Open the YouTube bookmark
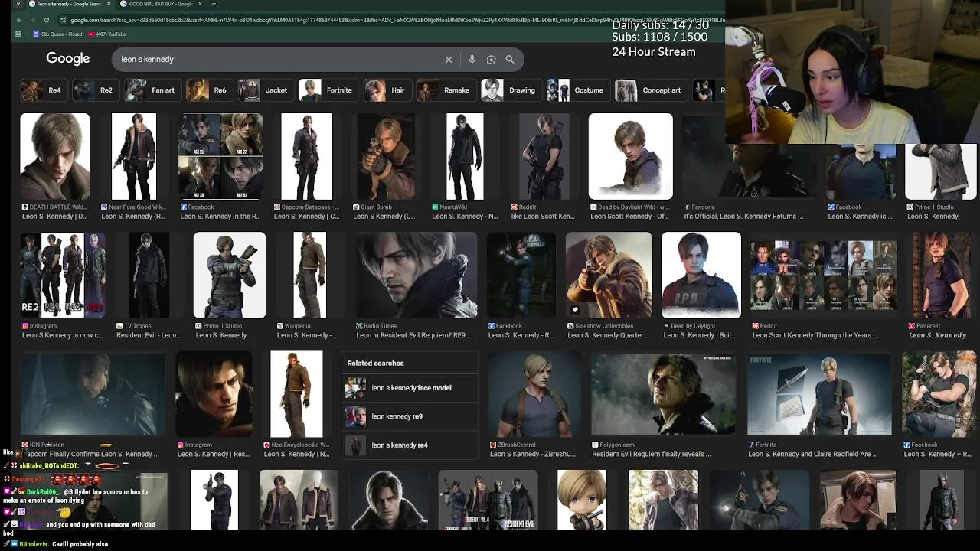 pos(107,34)
